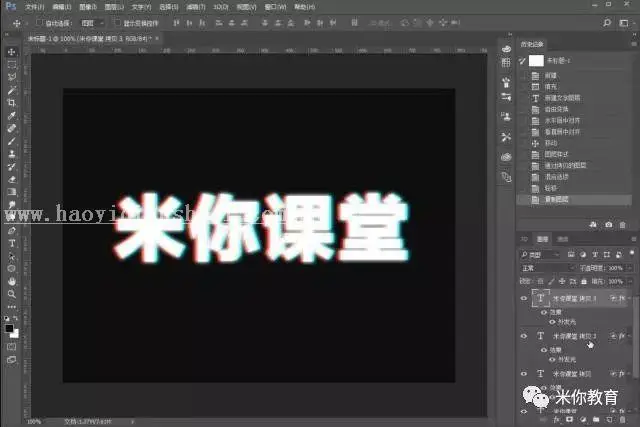Hide 效果 effects of 拷贝 3 layer
This screenshot has height=427, width=640.
click(544, 312)
